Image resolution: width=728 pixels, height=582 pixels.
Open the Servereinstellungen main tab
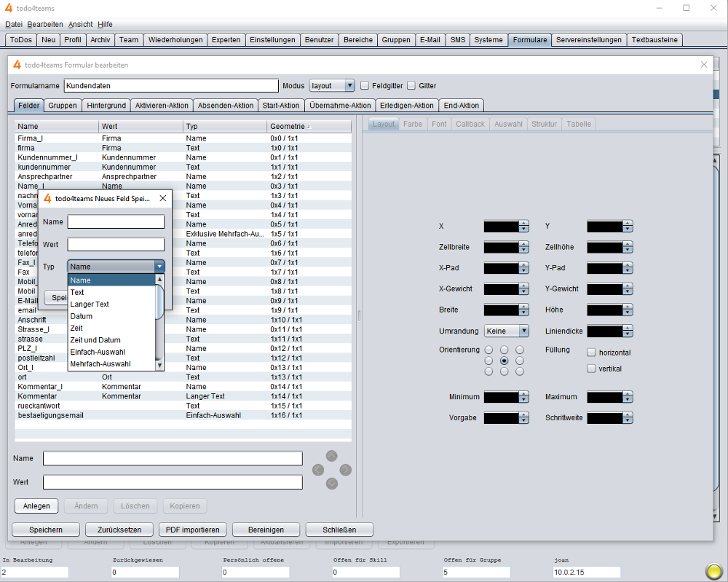pyautogui.click(x=589, y=40)
